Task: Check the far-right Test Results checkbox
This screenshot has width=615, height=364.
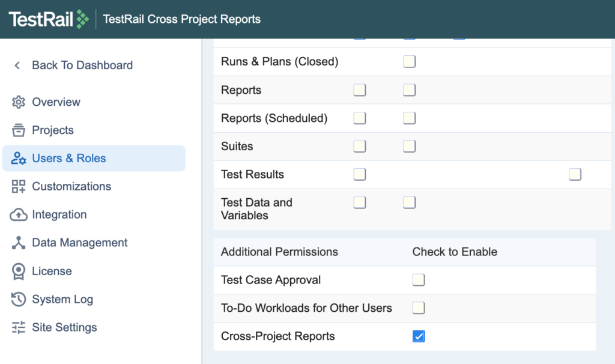Action: tap(575, 175)
